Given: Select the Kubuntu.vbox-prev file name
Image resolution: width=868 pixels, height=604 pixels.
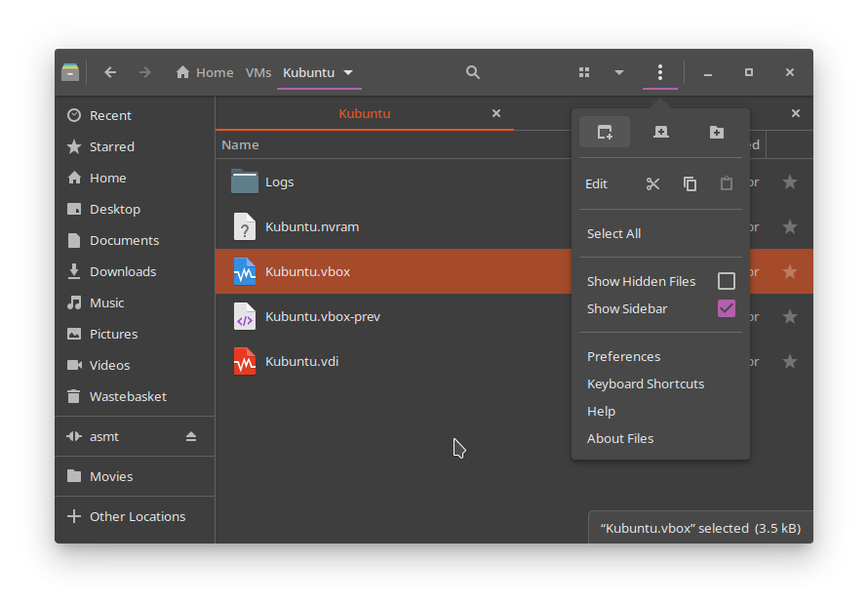Looking at the screenshot, I should (x=323, y=317).
